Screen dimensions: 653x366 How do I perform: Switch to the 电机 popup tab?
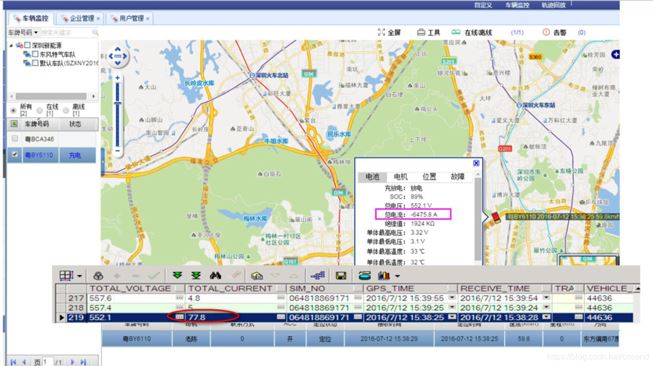(401, 177)
